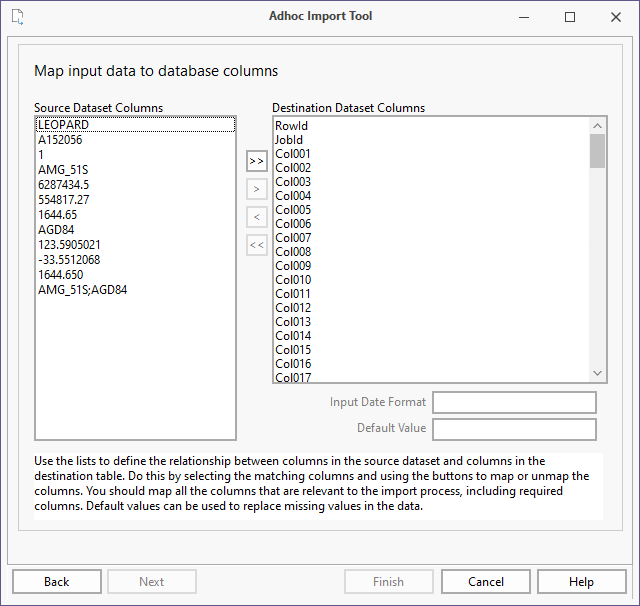This screenshot has width=640, height=606.
Task: Choose JobId destination column
Action: point(289,140)
